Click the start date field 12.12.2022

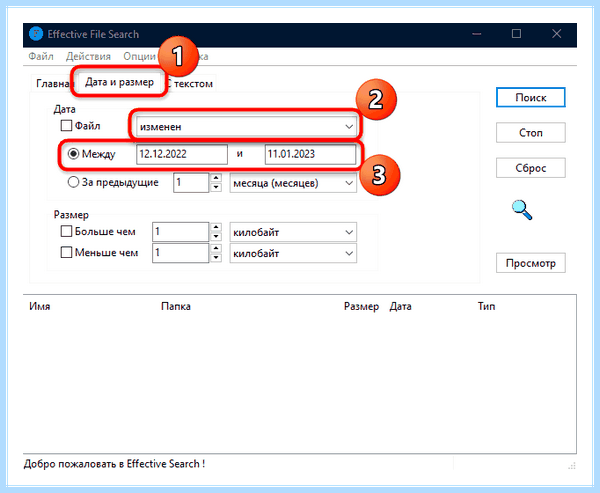click(x=182, y=154)
